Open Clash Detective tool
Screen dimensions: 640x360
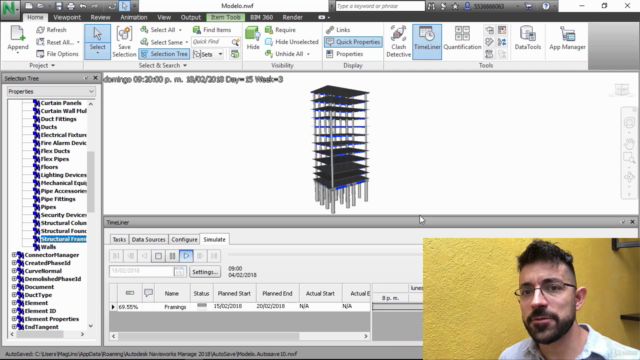(398, 42)
